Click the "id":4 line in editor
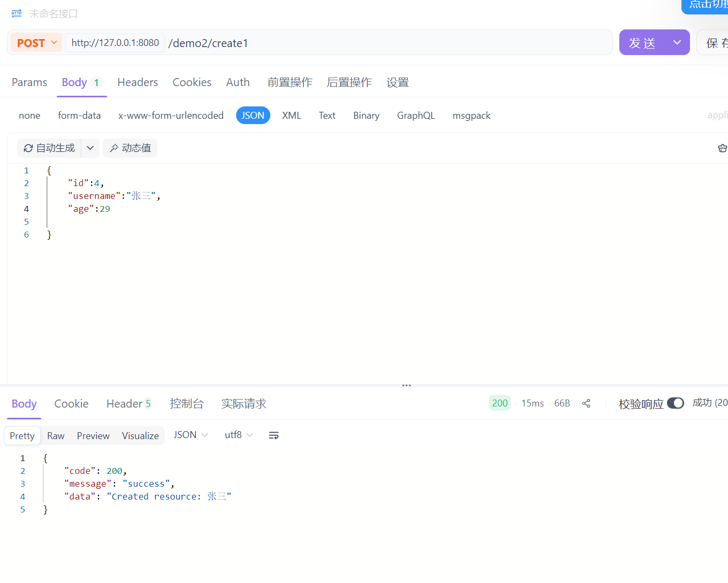This screenshot has height=583, width=728. pos(86,183)
